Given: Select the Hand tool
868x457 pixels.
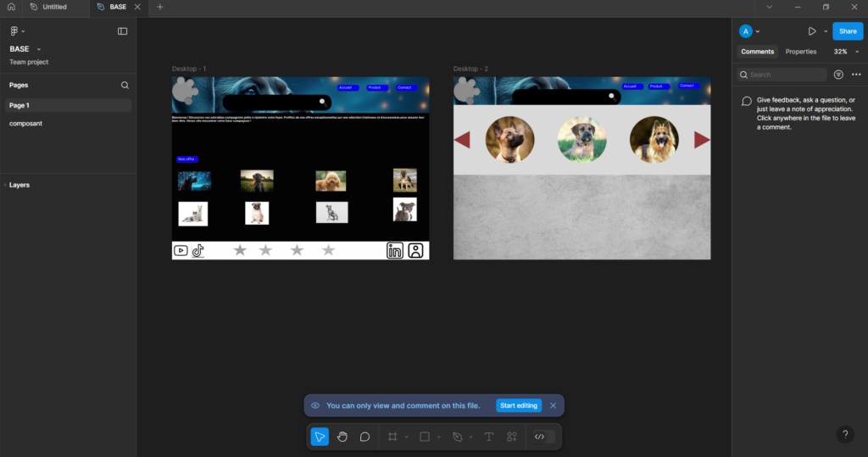Looking at the screenshot, I should tap(342, 437).
